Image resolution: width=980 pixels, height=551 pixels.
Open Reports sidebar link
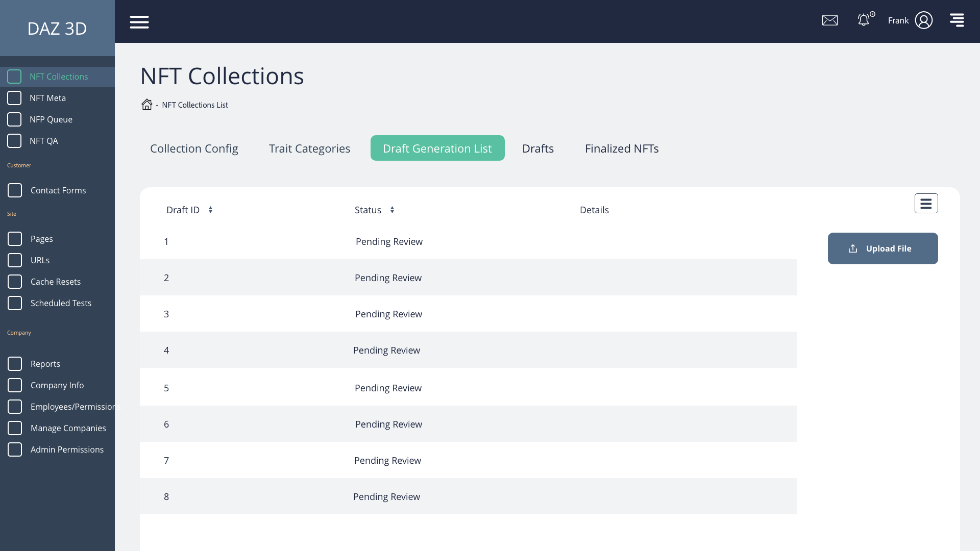pos(45,364)
